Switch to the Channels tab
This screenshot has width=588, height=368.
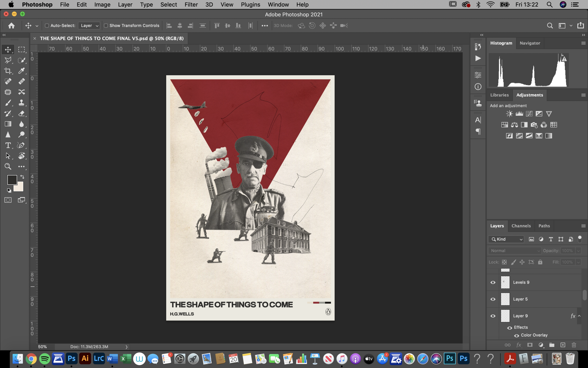(521, 226)
